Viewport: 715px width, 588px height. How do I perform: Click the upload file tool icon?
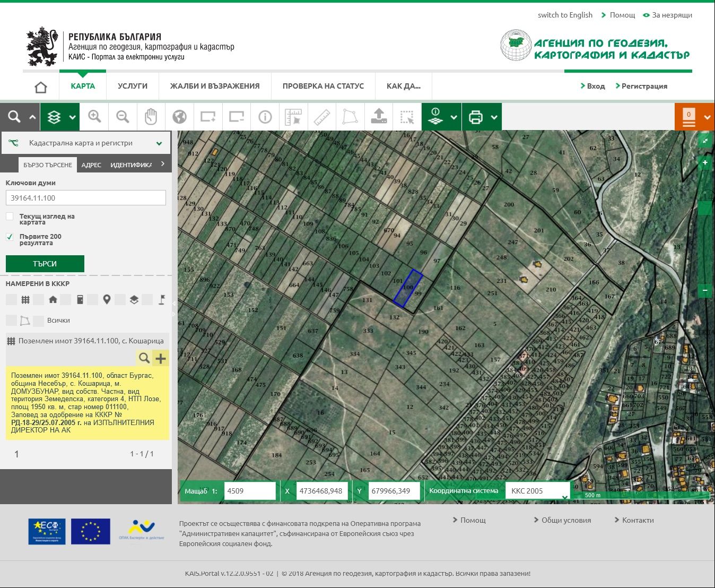click(379, 117)
